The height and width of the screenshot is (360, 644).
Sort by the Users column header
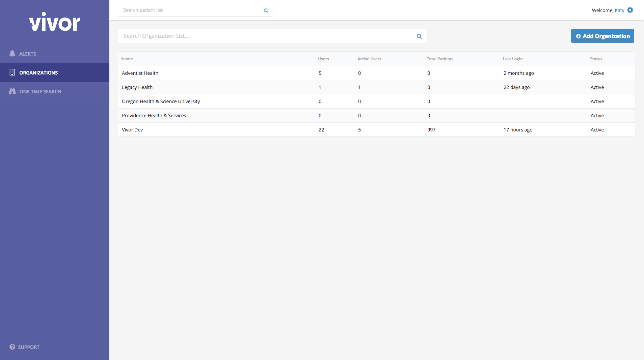(323, 59)
